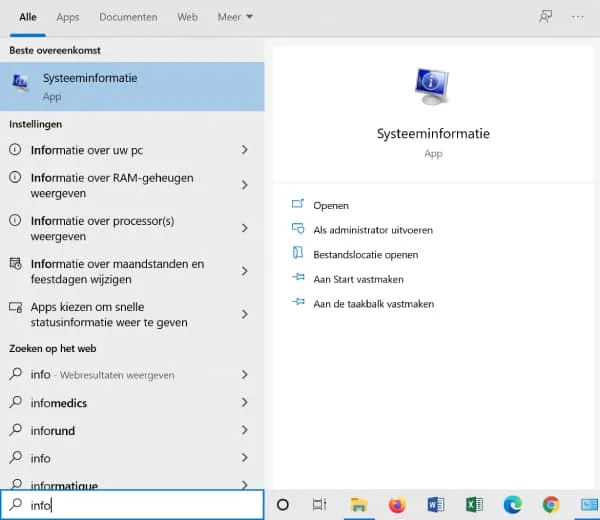600x520 pixels.
Task: Choose Aan de taakbalk vastmaken
Action: [373, 303]
